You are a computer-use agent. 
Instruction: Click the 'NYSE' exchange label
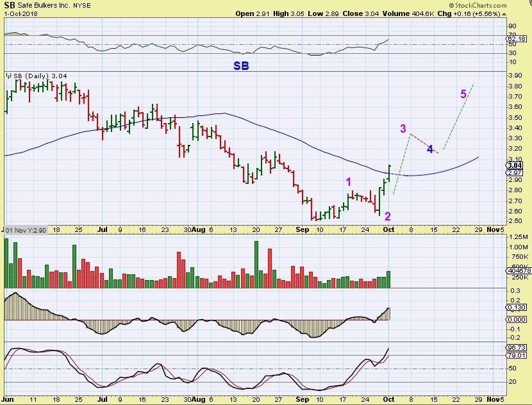coord(82,5)
